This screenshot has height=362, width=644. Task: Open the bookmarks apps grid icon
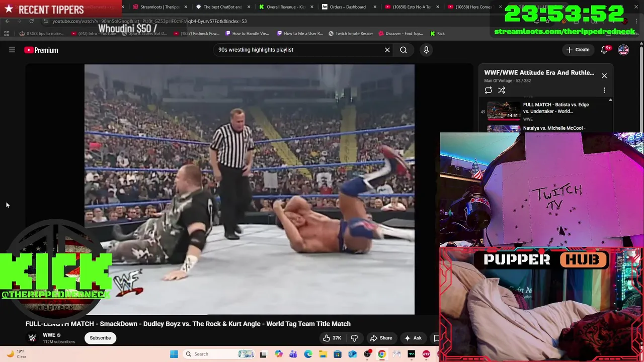[7, 34]
